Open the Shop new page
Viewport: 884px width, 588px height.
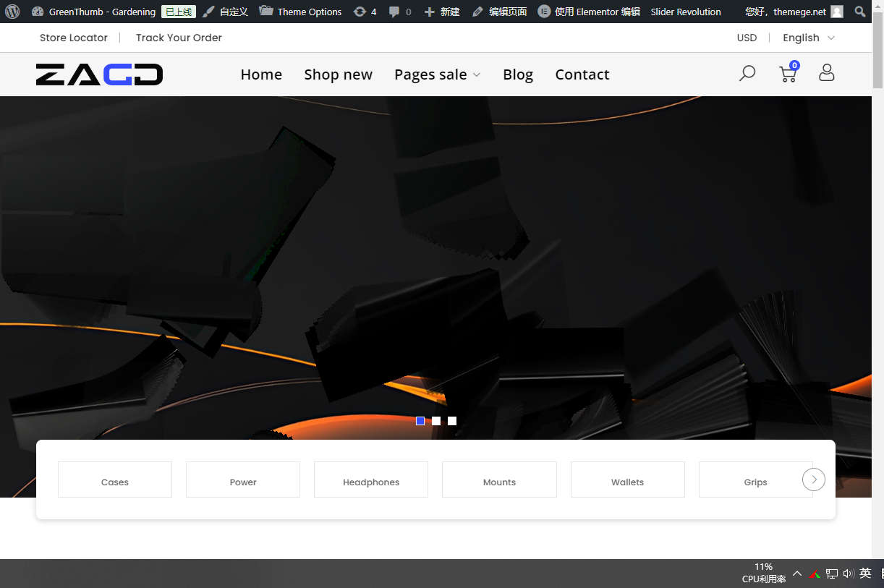(x=338, y=74)
